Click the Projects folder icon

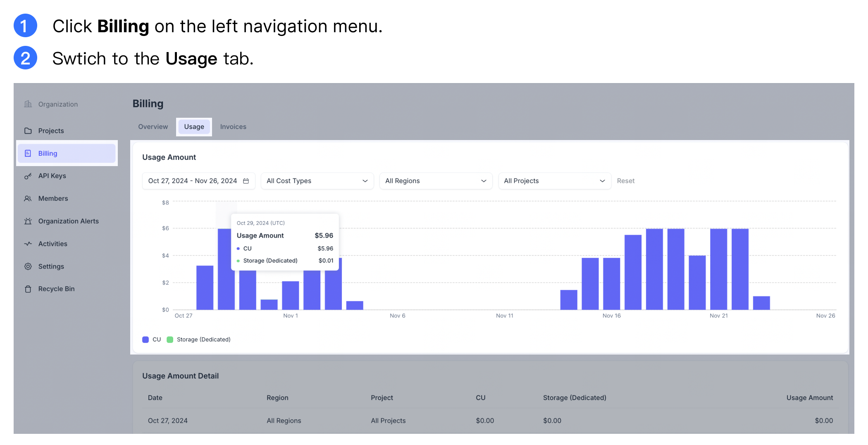[x=28, y=131]
